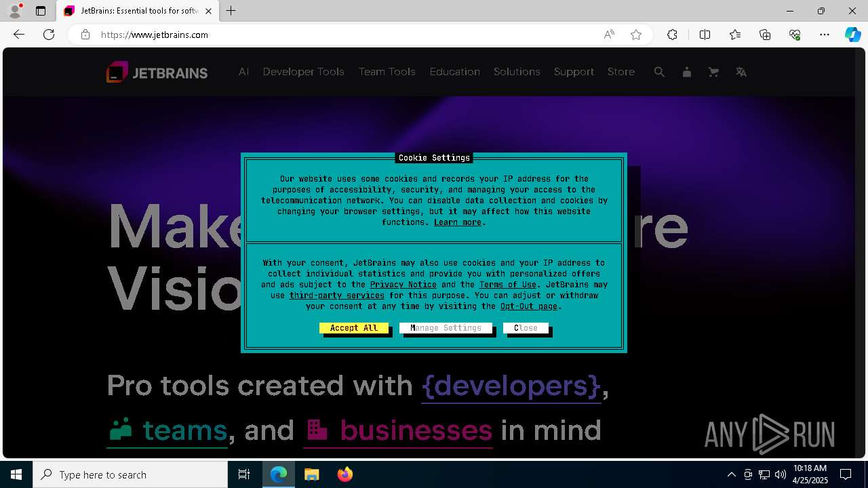The height and width of the screenshot is (488, 868).
Task: Click the browser Back arrow
Action: coord(19,35)
